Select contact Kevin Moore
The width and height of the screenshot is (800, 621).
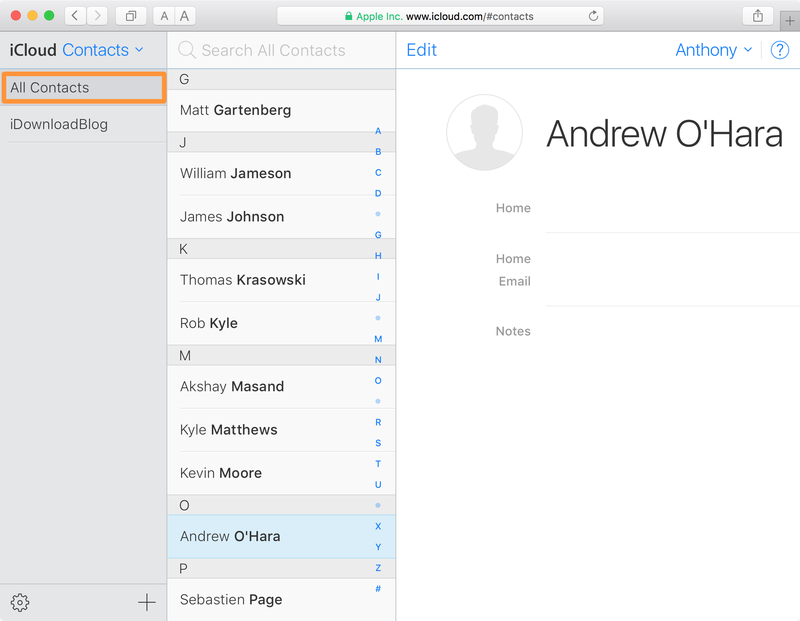281,473
